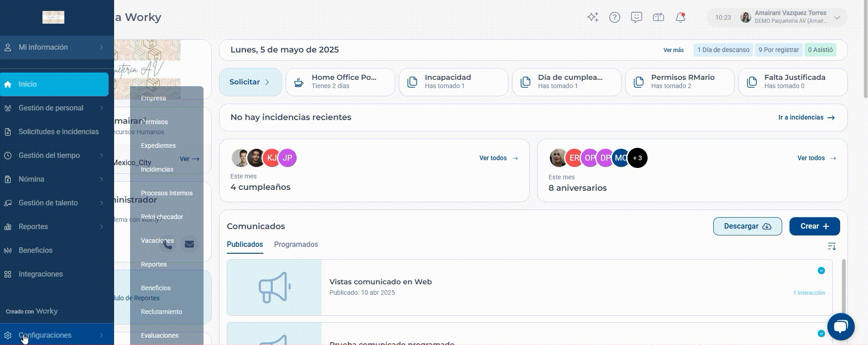
Task: Click Ver más attendance link
Action: coord(674,50)
